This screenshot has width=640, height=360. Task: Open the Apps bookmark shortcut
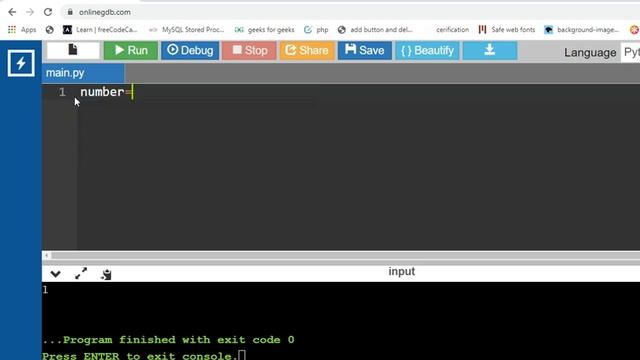point(22,30)
